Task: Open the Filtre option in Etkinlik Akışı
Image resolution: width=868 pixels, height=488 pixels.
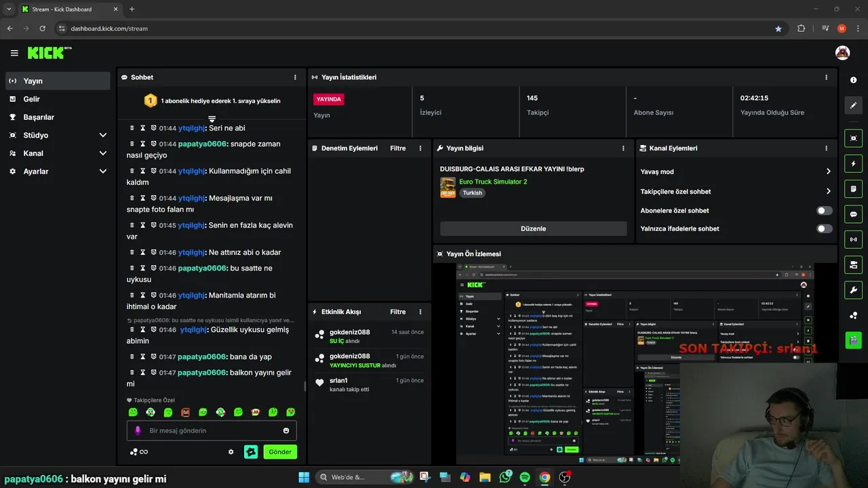Action: pos(397,312)
